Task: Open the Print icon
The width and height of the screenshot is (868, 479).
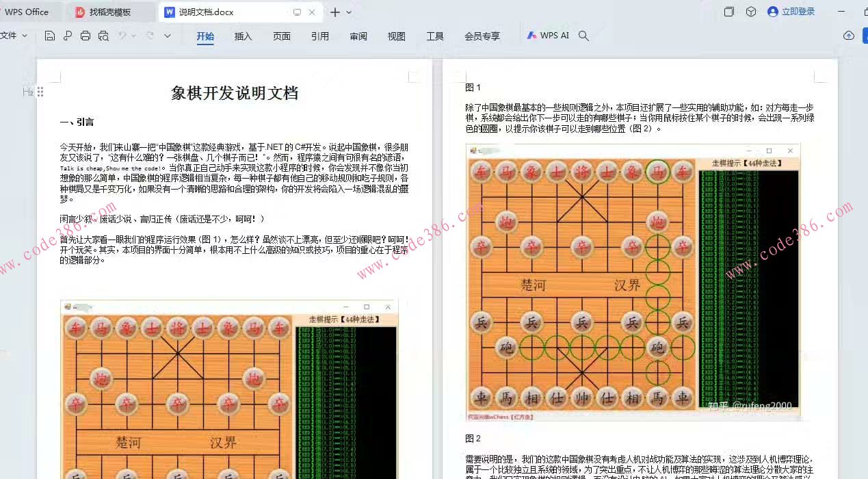Action: pyautogui.click(x=86, y=36)
